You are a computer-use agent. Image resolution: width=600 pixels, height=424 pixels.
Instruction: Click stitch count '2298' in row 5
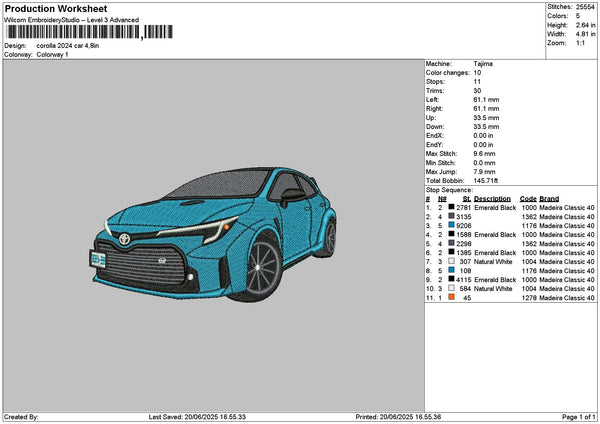pyautogui.click(x=463, y=244)
